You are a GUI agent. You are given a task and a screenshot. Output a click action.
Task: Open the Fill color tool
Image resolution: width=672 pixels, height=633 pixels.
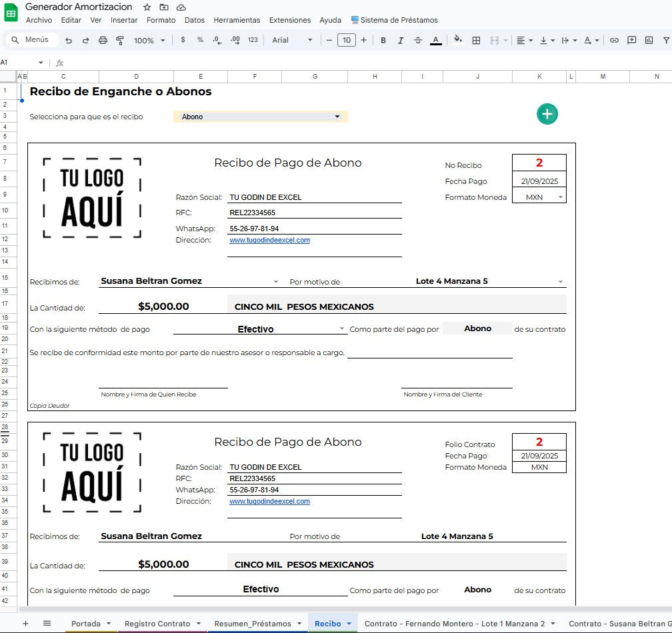click(x=457, y=40)
